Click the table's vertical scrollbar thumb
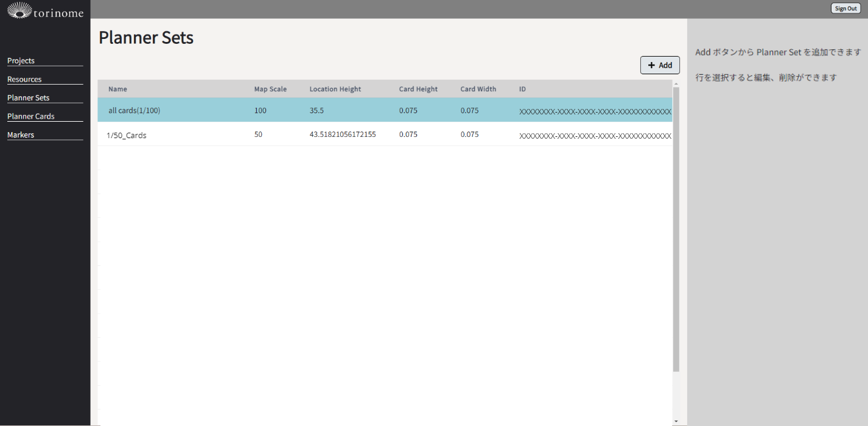The image size is (868, 426). coord(676,228)
